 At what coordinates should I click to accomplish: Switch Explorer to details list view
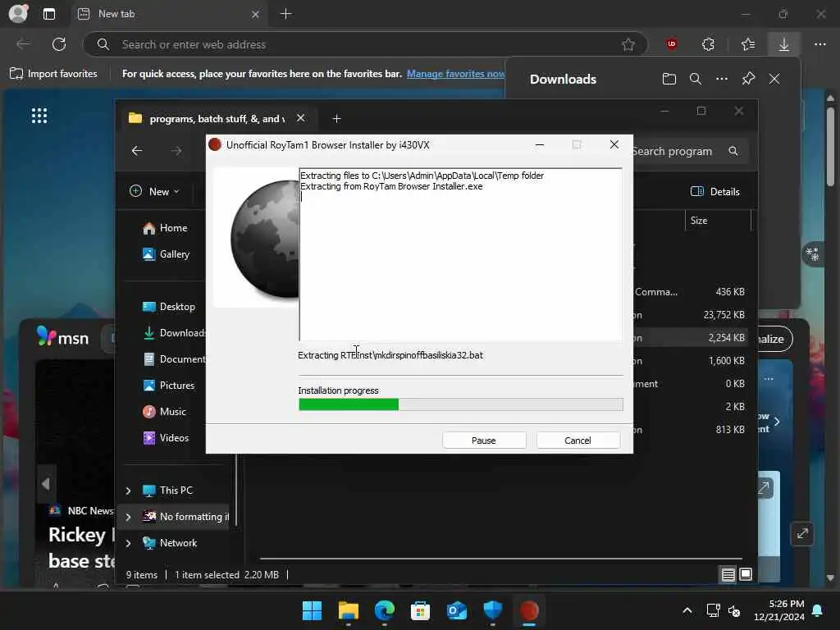click(728, 575)
